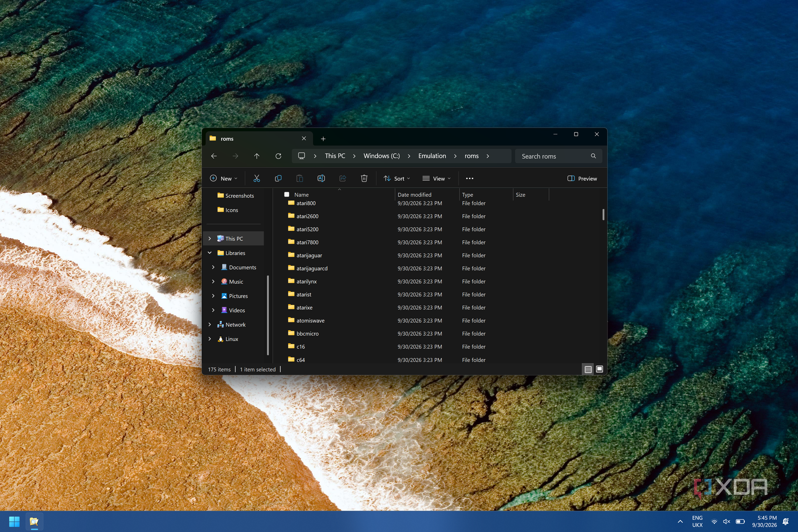Screen dimensions: 798x532
Task: Open the See more three-dots menu
Action: click(470, 178)
